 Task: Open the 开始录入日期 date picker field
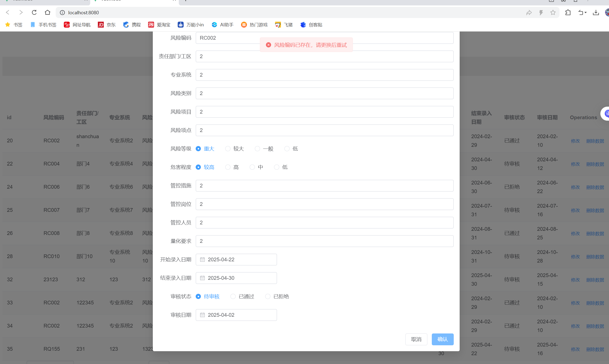(236, 260)
